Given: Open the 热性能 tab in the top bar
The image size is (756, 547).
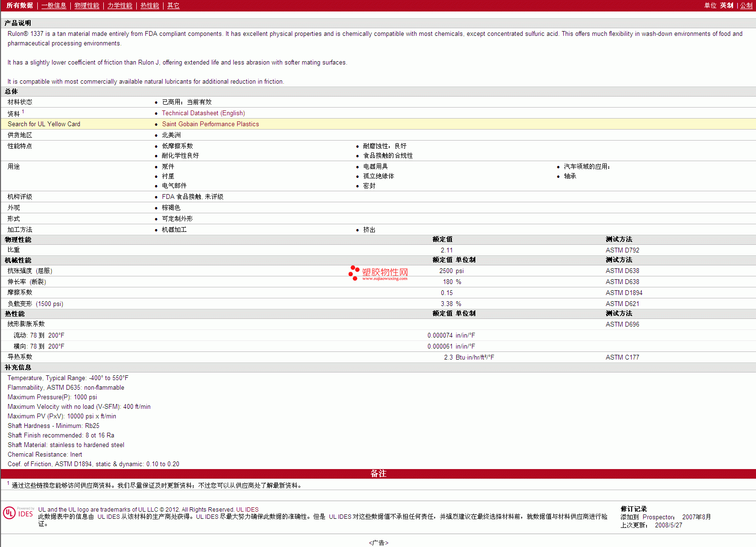Looking at the screenshot, I should tap(150, 6).
